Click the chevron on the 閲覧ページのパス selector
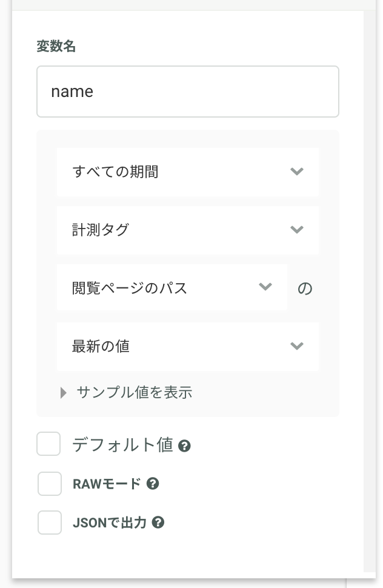 tap(265, 287)
